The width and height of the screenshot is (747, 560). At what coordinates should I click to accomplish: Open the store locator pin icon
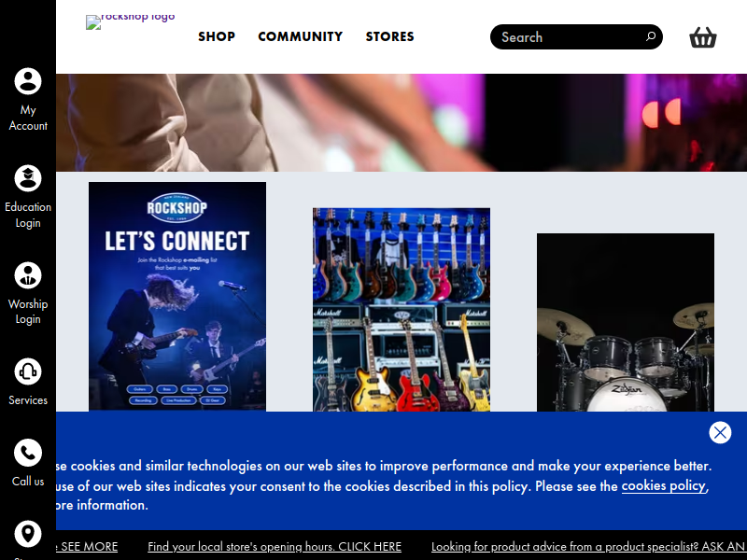28,533
